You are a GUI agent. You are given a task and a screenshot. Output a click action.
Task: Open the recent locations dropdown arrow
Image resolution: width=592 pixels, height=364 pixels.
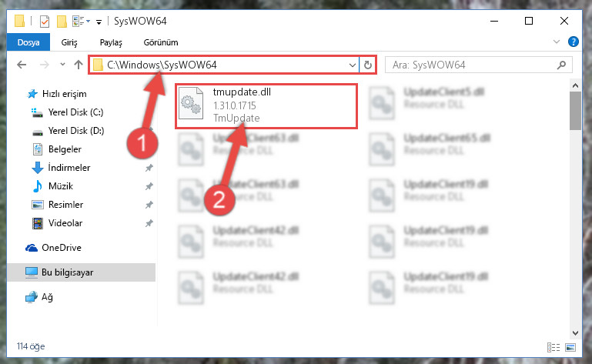[62, 65]
